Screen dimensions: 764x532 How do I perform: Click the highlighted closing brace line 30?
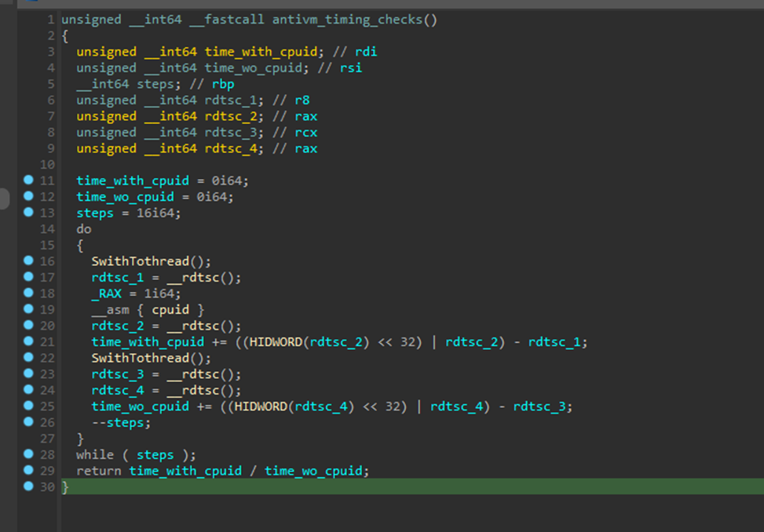pos(412,486)
